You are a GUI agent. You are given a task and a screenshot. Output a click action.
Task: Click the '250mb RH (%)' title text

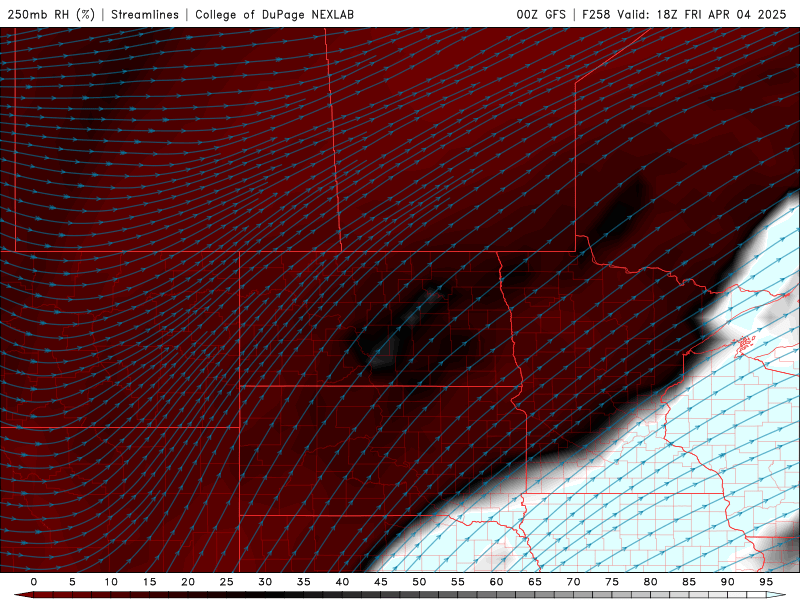click(x=51, y=14)
